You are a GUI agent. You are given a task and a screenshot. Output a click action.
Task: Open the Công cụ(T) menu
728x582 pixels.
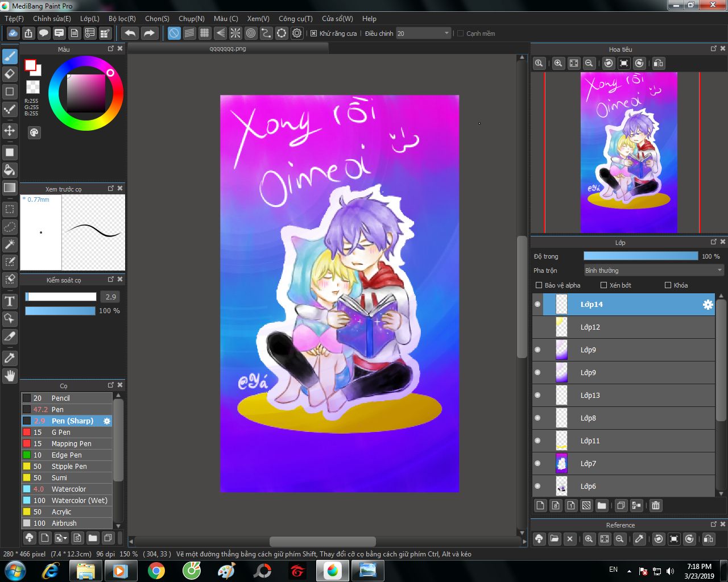click(295, 19)
